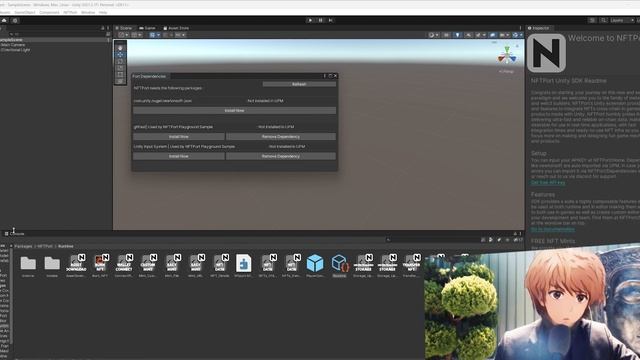The width and height of the screenshot is (640, 360).
Task: Select the ConnectWallet script asset
Action: (x=124, y=264)
